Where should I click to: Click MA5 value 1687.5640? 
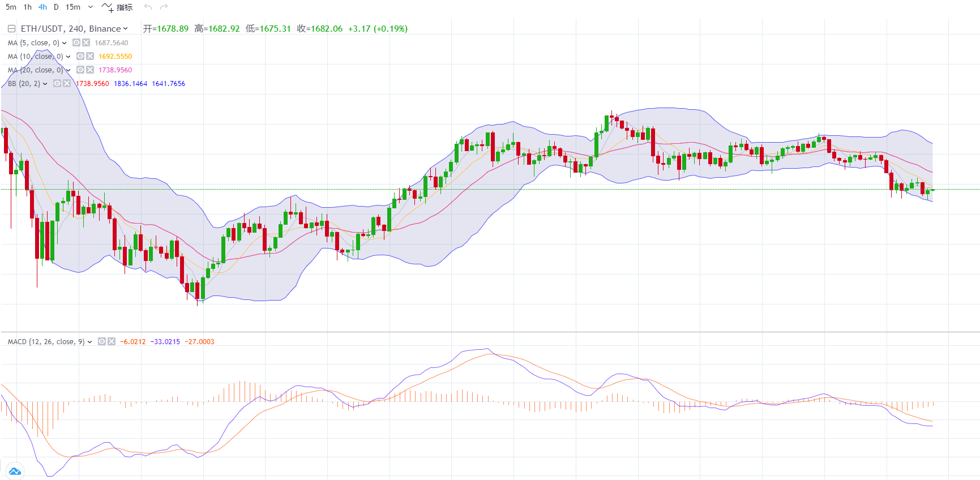pos(112,43)
